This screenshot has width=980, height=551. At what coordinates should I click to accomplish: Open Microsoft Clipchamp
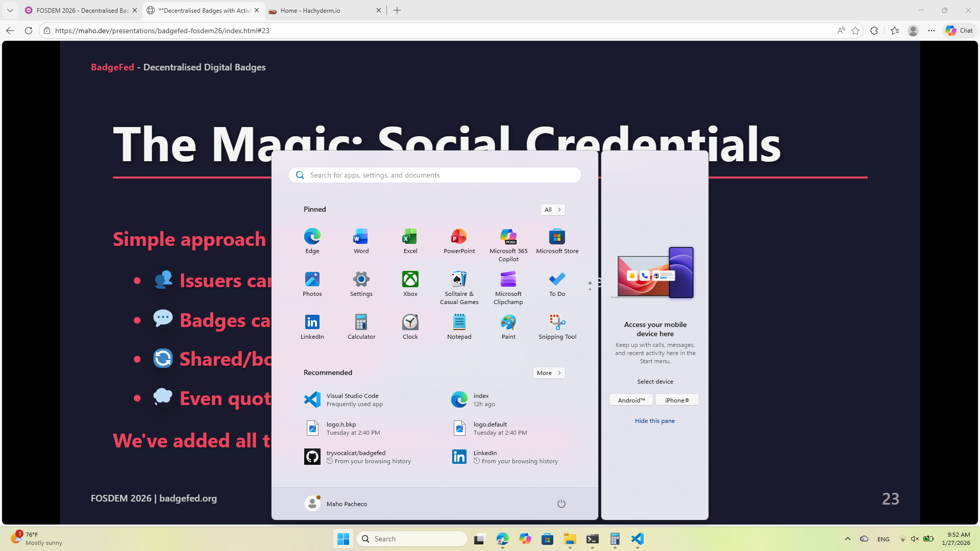508,287
